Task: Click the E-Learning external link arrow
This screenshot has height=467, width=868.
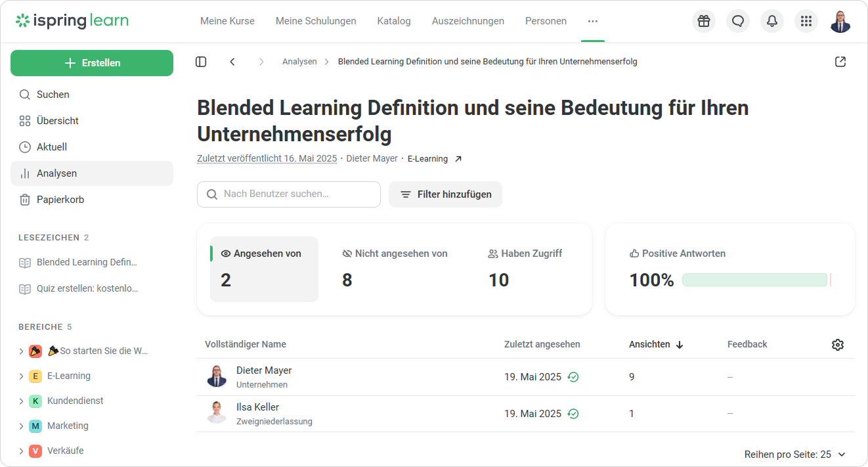Action: pos(458,159)
